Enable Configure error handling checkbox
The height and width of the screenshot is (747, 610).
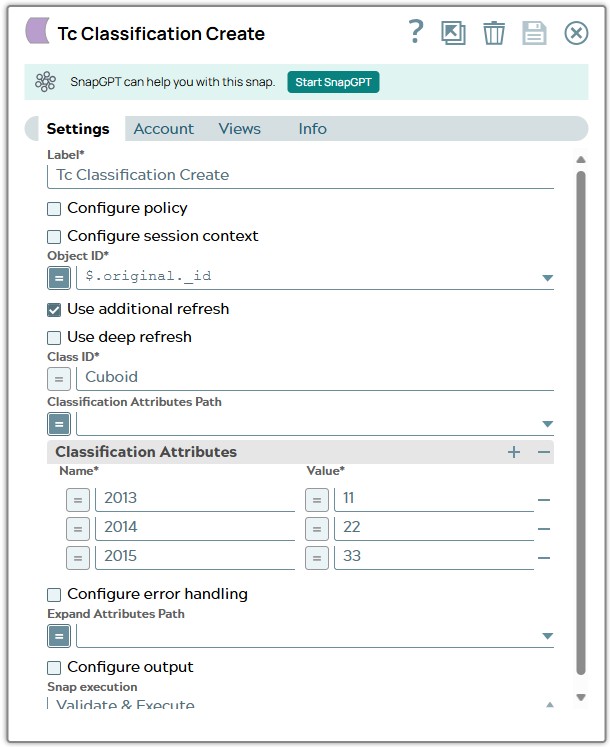(x=54, y=595)
